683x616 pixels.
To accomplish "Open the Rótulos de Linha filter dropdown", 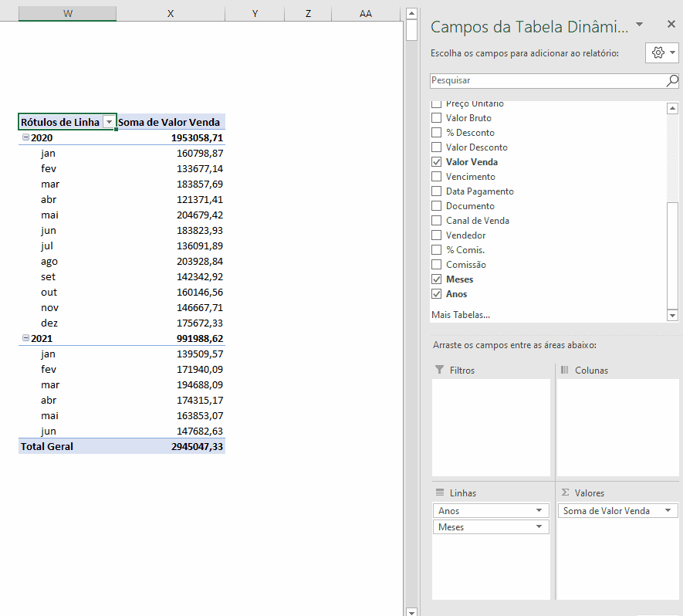I will coord(109,122).
